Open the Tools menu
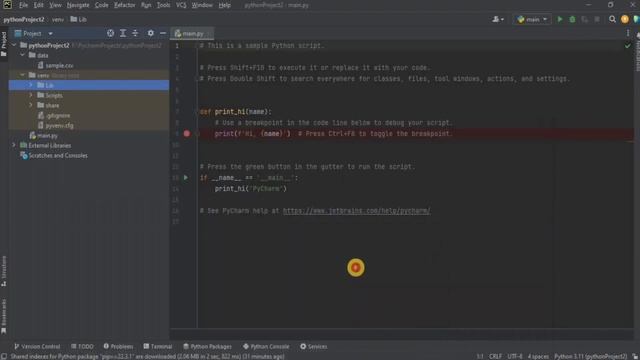The width and height of the screenshot is (640, 360). pyautogui.click(x=163, y=5)
